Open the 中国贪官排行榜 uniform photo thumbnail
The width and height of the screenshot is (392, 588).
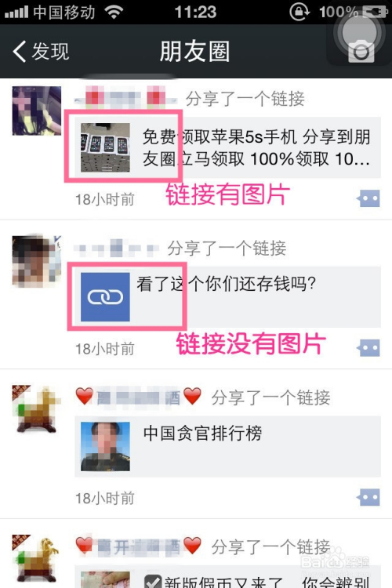[x=105, y=446]
